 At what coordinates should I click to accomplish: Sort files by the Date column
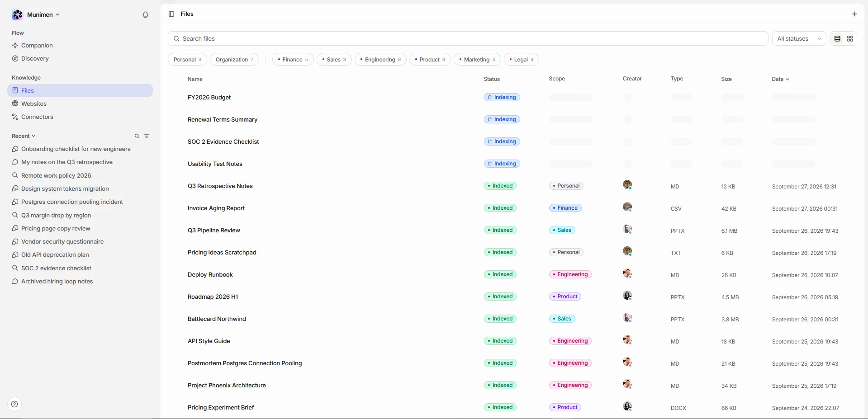pyautogui.click(x=780, y=79)
